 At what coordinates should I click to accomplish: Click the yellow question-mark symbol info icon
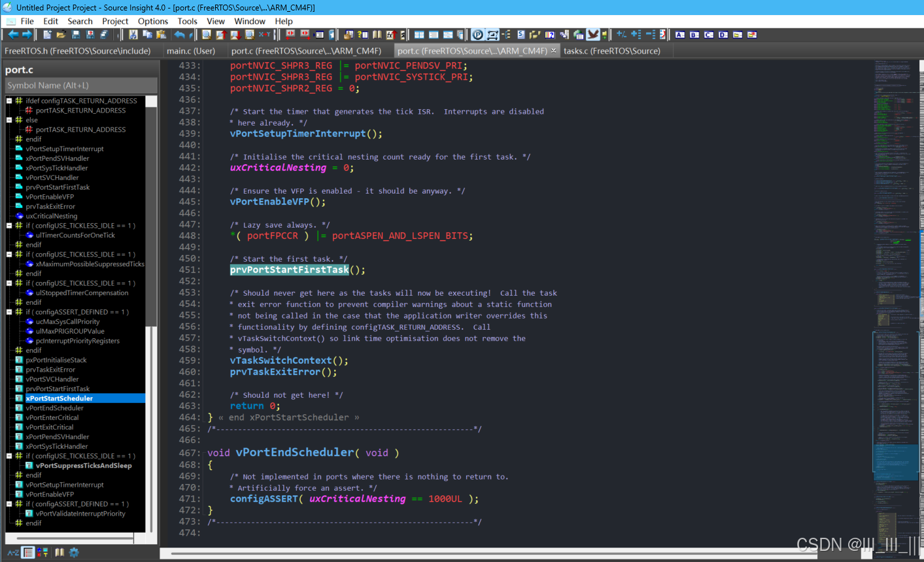tap(362, 35)
